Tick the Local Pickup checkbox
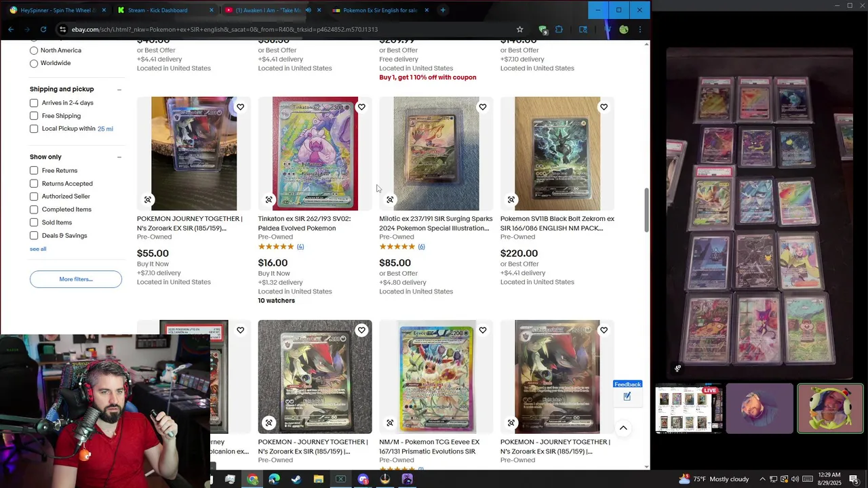The height and width of the screenshot is (488, 868). 34,129
